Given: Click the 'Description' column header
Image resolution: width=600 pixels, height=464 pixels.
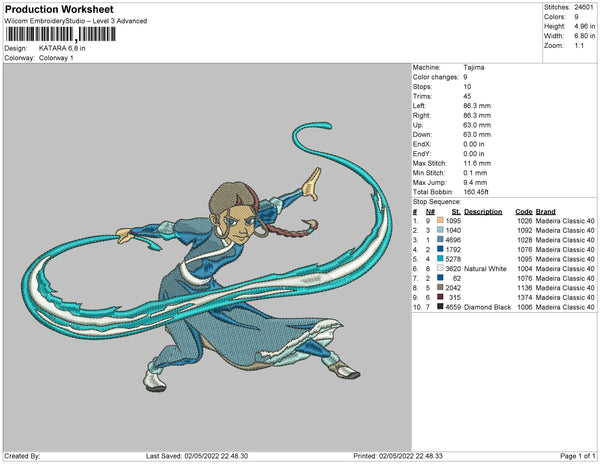Looking at the screenshot, I should [483, 212].
